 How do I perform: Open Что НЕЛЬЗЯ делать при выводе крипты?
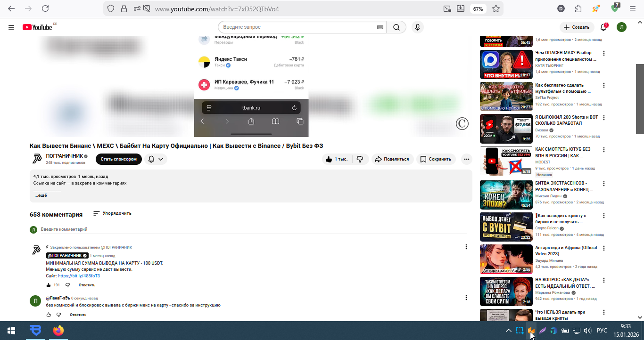[560, 315]
